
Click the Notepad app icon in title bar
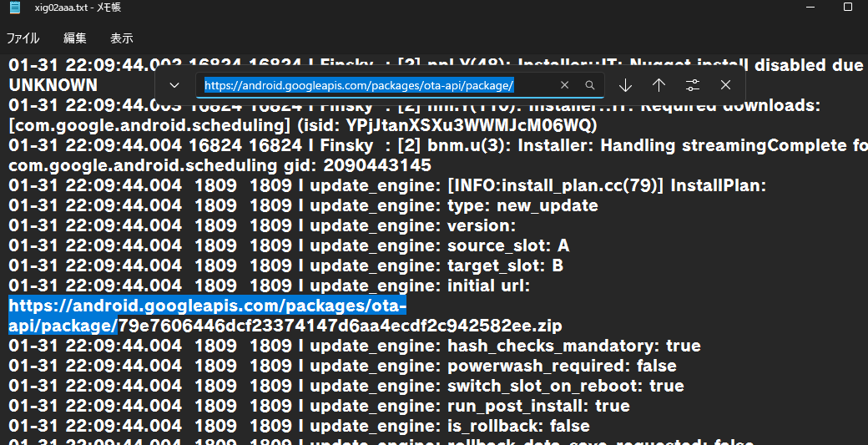coord(15,8)
